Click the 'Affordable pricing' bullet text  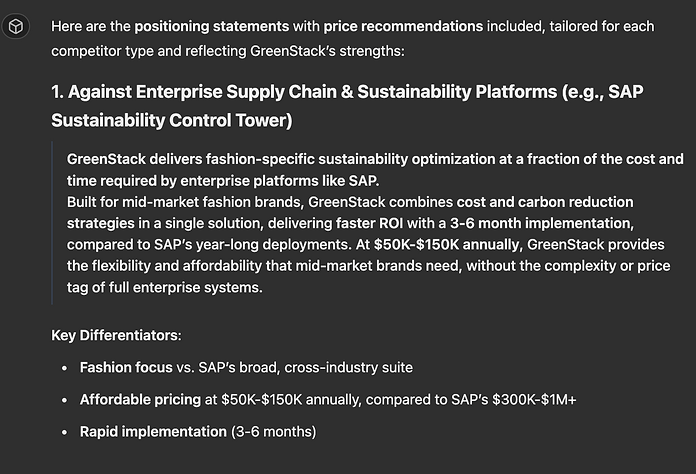[140, 399]
